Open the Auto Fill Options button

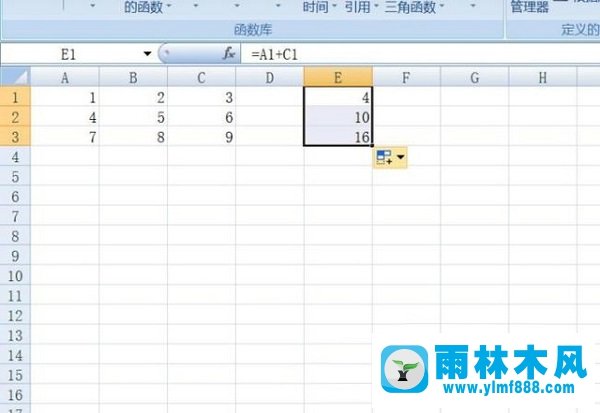(x=390, y=157)
